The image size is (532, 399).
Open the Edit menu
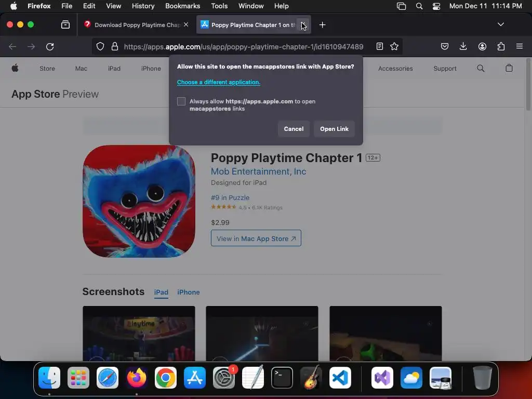click(89, 6)
